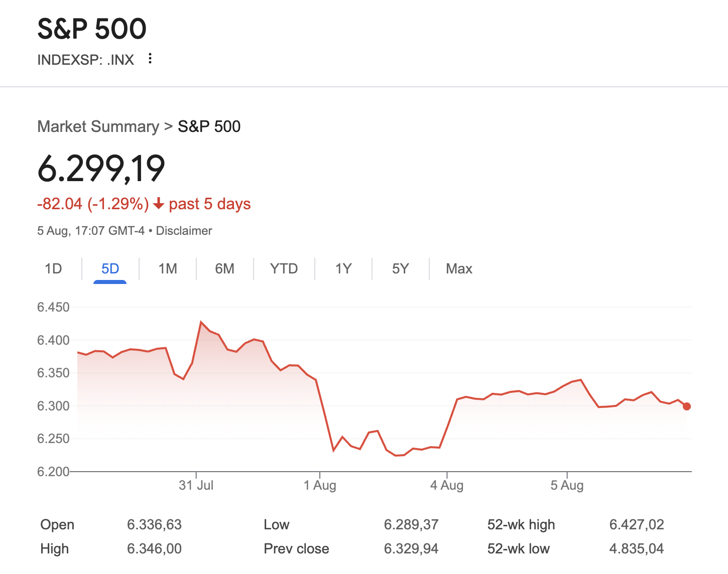This screenshot has height=574, width=728.
Task: Choose the Max chart range
Action: pyautogui.click(x=459, y=269)
